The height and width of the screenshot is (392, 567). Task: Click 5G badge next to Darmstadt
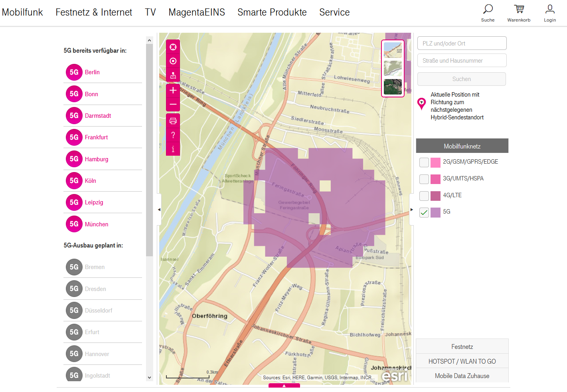(74, 115)
